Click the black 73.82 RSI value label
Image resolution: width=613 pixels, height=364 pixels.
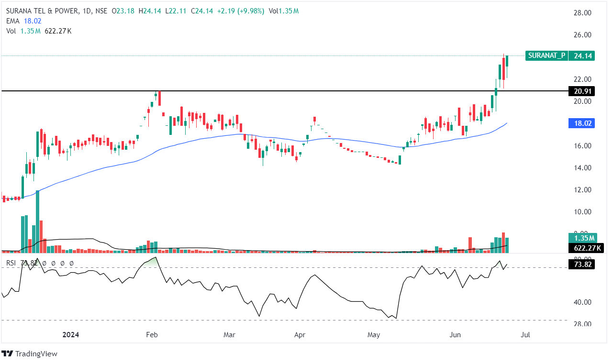point(581,265)
